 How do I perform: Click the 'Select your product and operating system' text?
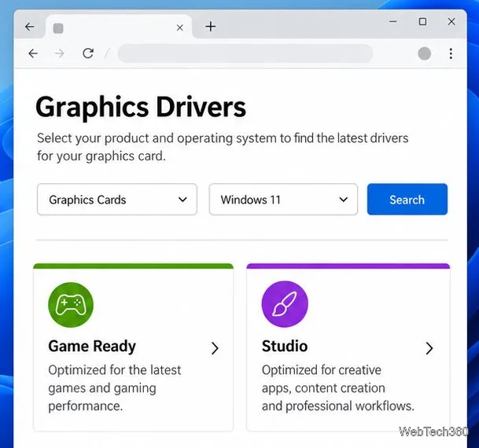(x=223, y=147)
